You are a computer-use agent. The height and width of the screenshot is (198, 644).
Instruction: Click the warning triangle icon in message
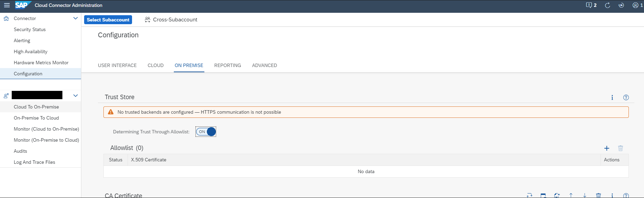pyautogui.click(x=111, y=112)
